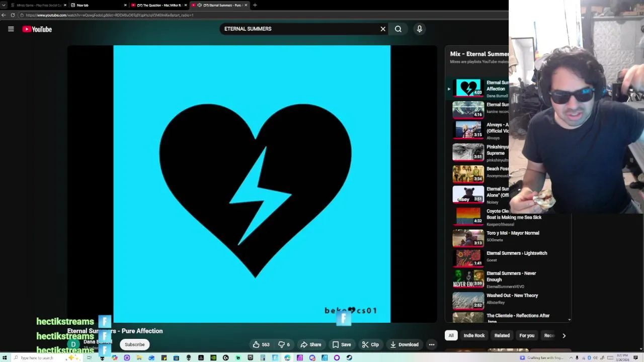Save the video to a playlist
Viewport: 644px width, 362px height.
point(342,344)
